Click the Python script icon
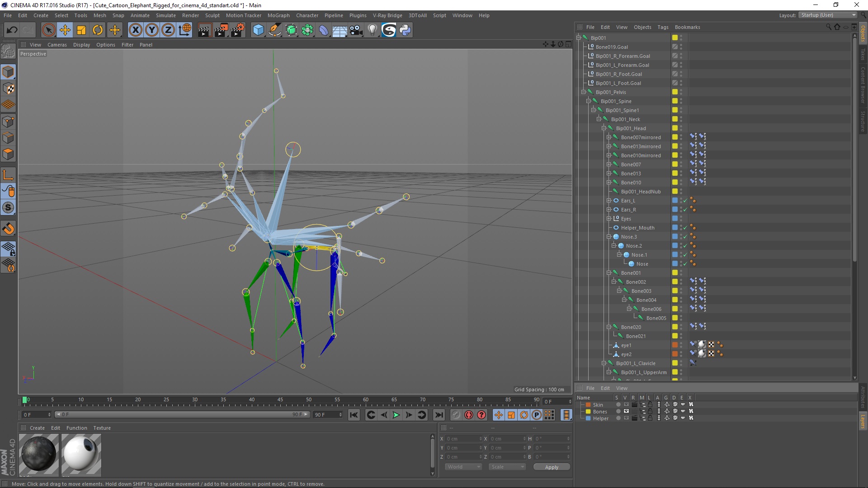Image resolution: width=868 pixels, height=488 pixels. point(406,30)
